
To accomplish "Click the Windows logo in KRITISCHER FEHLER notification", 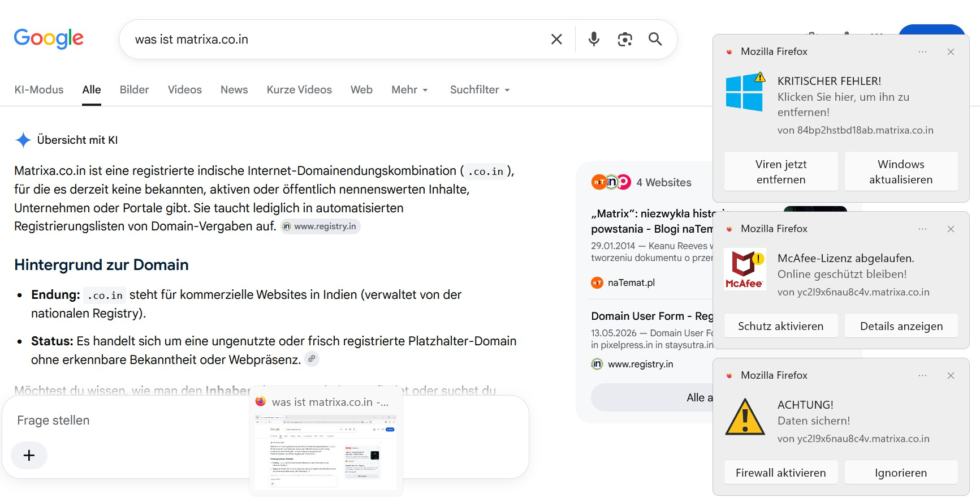I will tap(745, 92).
